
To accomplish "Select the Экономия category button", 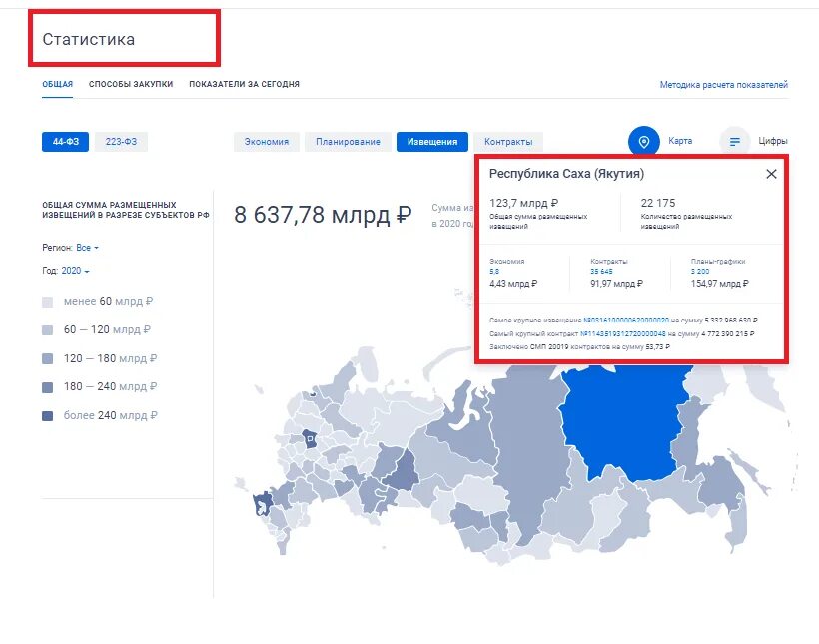I will 267,142.
